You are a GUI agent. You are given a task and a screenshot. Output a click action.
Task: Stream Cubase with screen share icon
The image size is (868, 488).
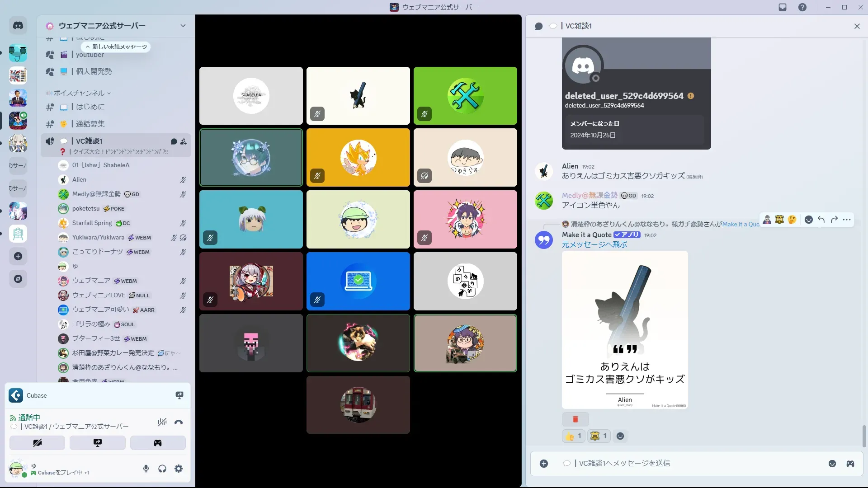(x=179, y=395)
